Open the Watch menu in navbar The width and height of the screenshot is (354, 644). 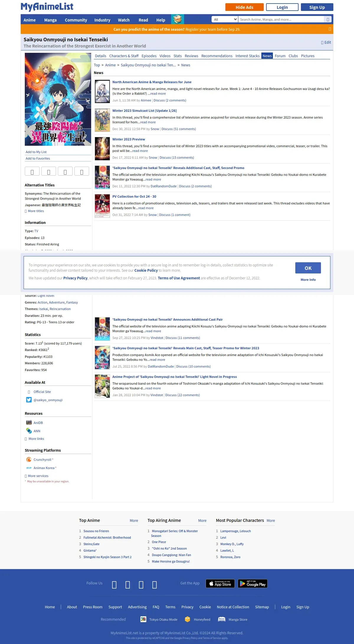[124, 20]
